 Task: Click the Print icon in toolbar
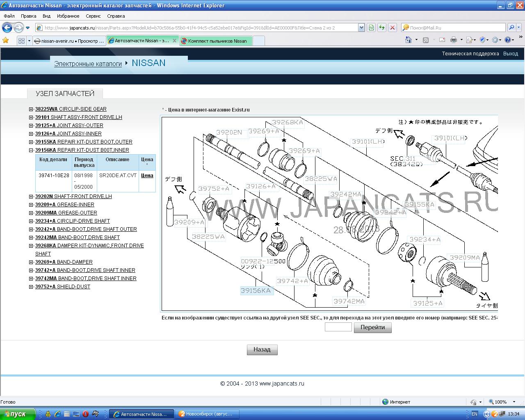pos(453,40)
